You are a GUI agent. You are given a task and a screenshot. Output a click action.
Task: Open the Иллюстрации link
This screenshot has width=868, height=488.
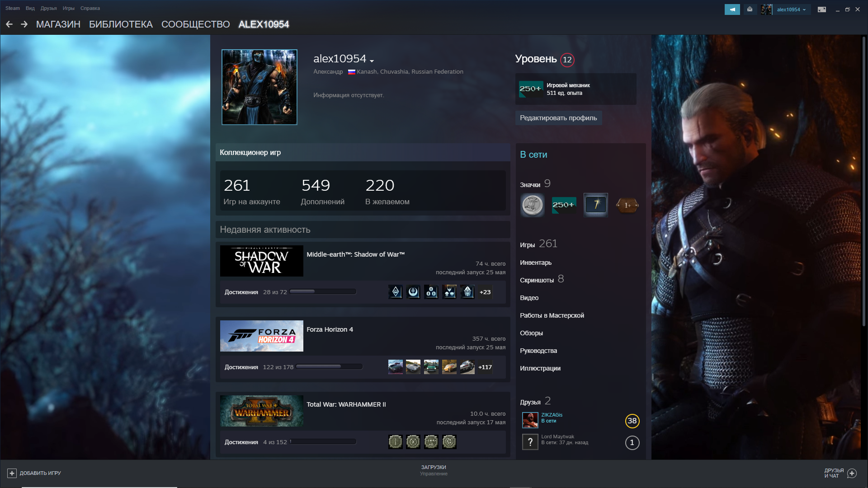tap(540, 368)
